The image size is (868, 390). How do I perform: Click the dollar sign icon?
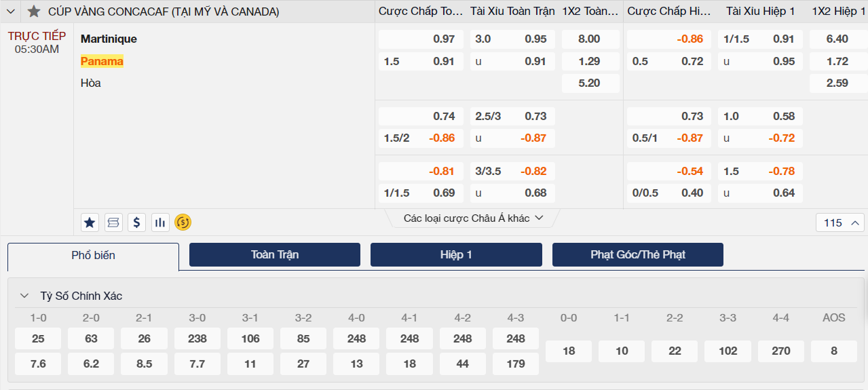click(137, 222)
